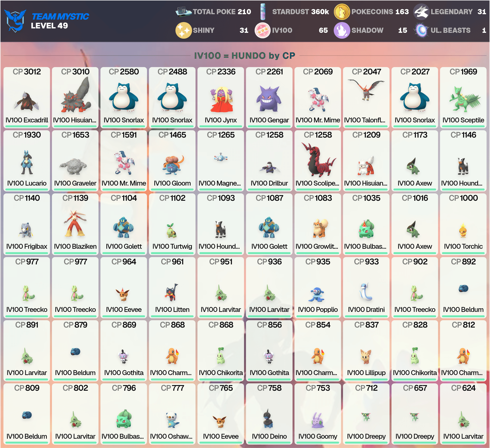Select the Lillipup sprite with CP 837
The width and height of the screenshot is (490, 448).
[x=366, y=357]
